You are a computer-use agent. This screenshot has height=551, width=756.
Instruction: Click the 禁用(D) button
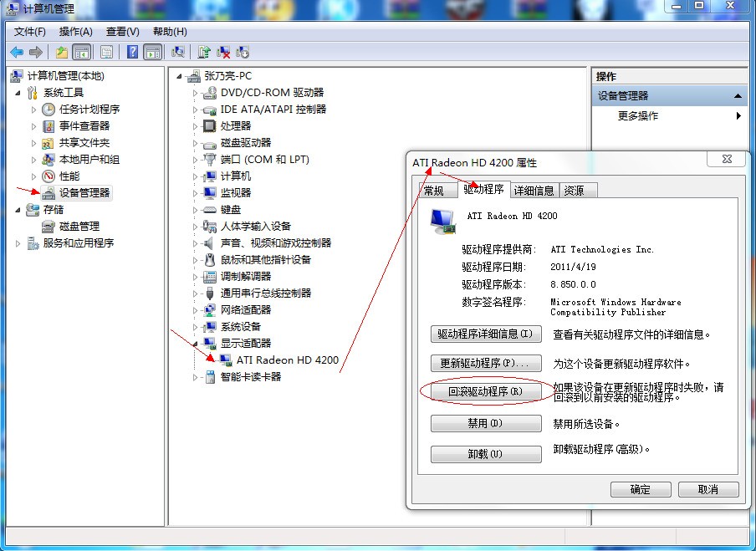(x=486, y=423)
